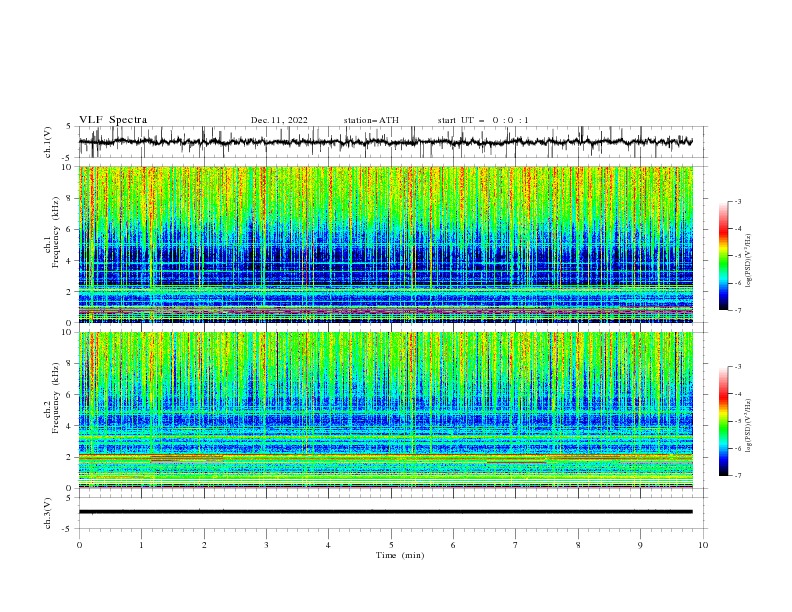792x612 pixels.
Task: Click the date 'Dec. 11, 2022'
Action: point(279,120)
